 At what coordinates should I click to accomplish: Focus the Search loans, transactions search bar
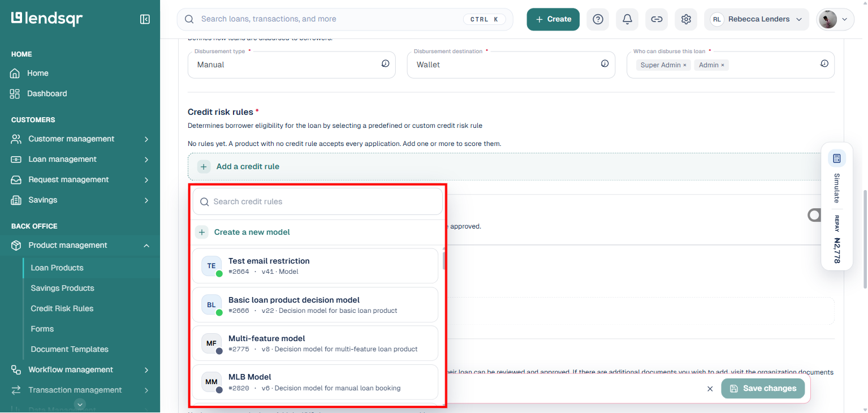click(345, 19)
